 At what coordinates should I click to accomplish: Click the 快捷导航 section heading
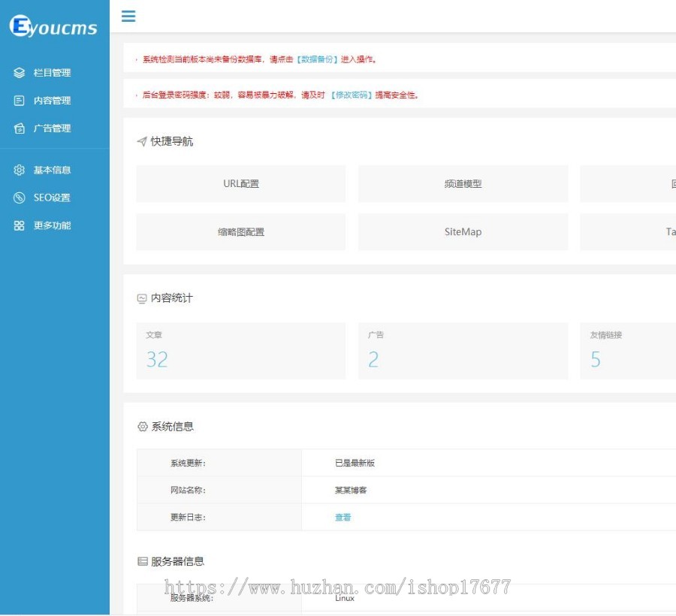point(171,141)
